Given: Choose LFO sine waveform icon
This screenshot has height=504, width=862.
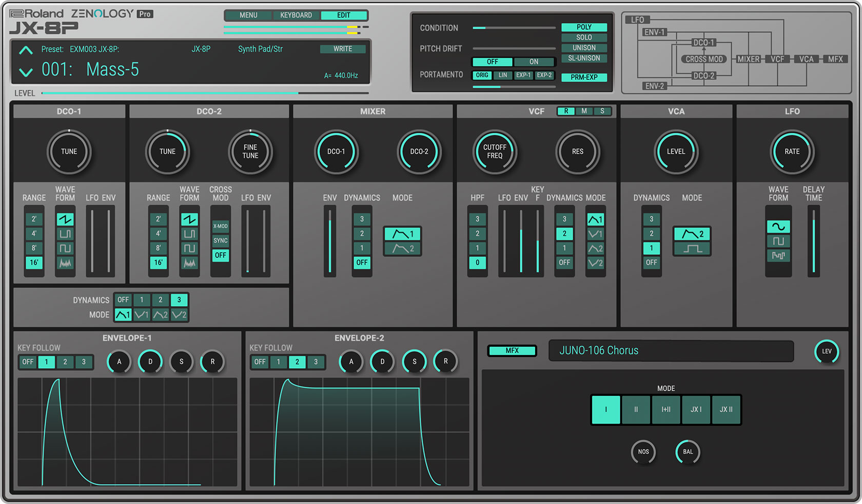Looking at the screenshot, I should click(x=778, y=227).
